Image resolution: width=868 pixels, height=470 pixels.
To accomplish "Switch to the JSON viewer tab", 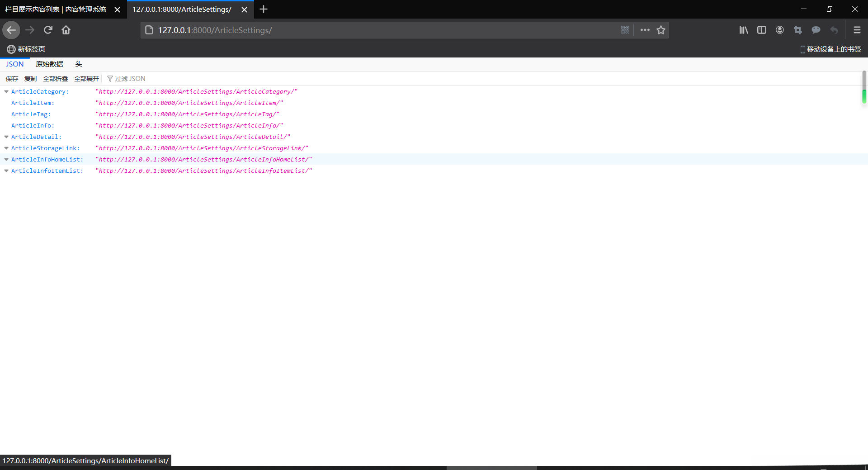I will click(15, 64).
